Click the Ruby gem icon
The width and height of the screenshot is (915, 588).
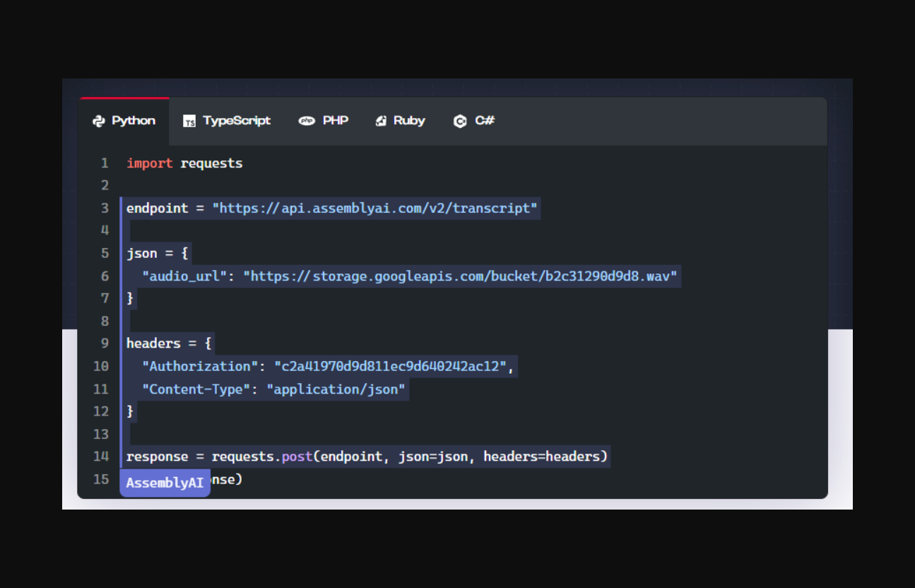381,121
